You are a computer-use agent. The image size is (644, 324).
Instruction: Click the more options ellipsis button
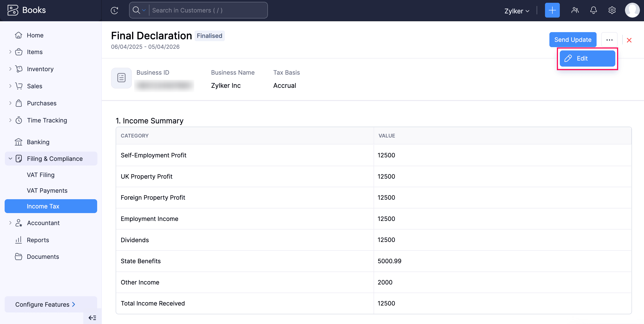tap(609, 40)
